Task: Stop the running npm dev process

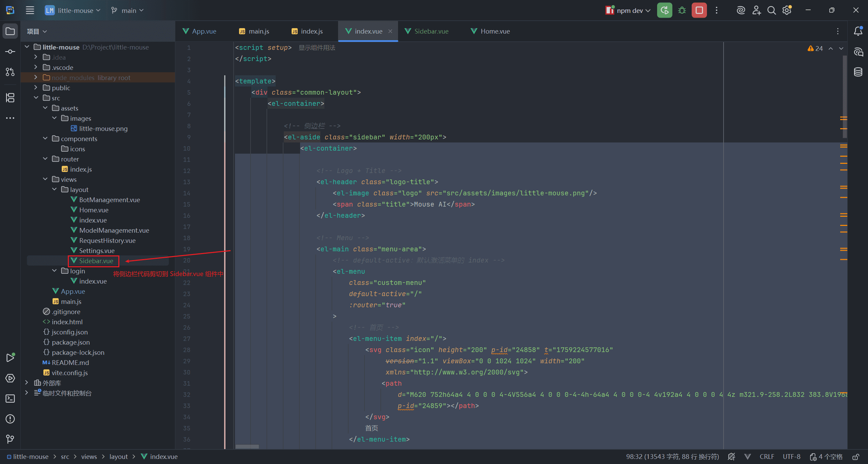Action: pyautogui.click(x=699, y=10)
